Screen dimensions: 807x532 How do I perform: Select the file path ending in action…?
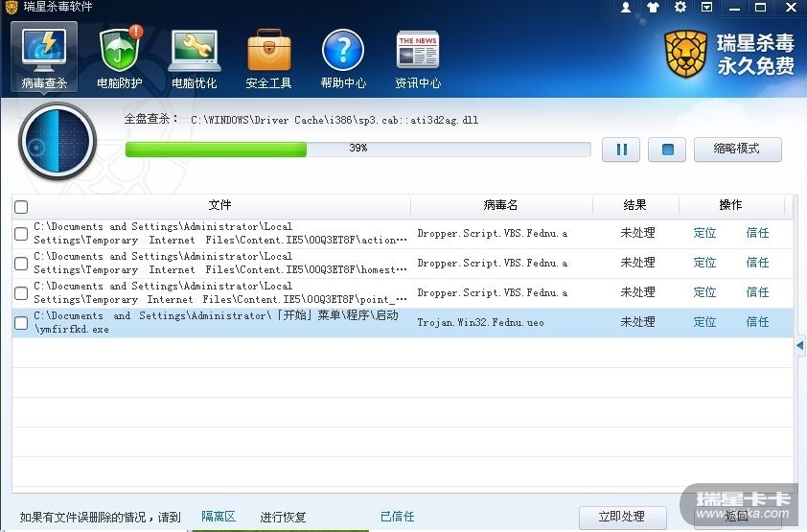point(220,233)
